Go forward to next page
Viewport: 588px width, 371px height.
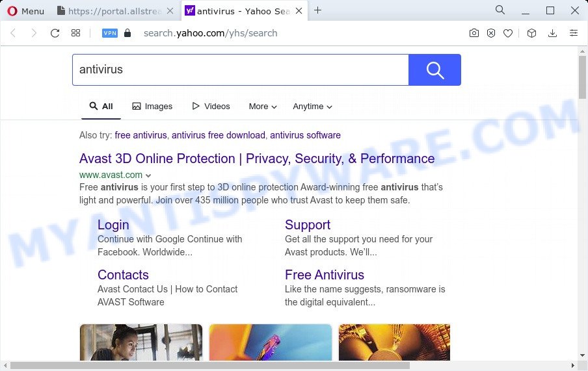(x=34, y=33)
